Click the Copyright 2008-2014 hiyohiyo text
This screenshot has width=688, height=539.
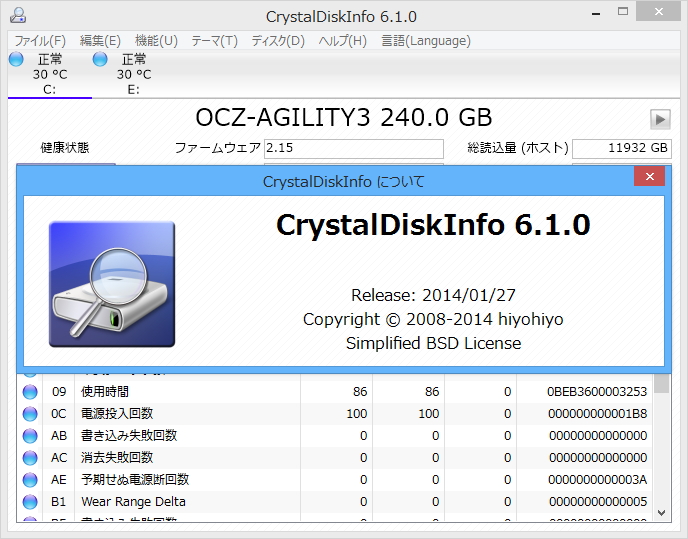coord(433,319)
